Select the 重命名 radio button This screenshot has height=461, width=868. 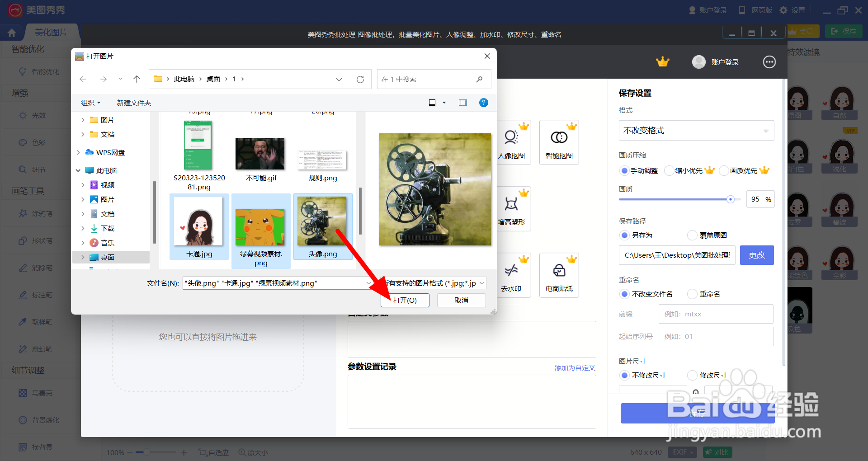point(692,294)
